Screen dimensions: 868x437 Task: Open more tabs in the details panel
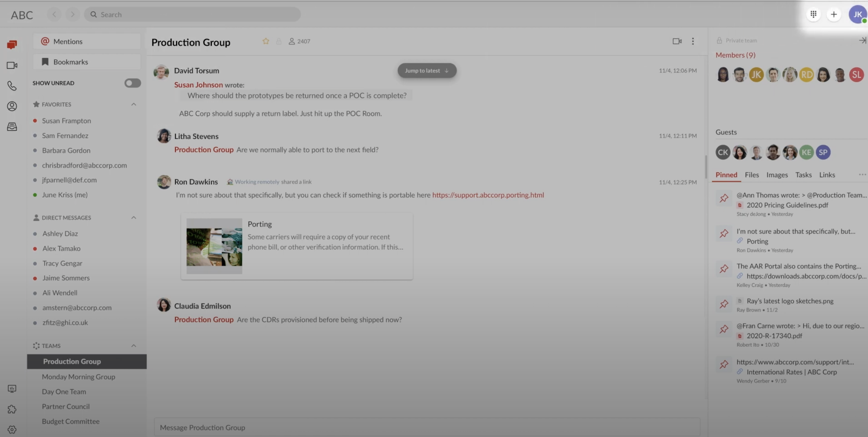pos(862,175)
